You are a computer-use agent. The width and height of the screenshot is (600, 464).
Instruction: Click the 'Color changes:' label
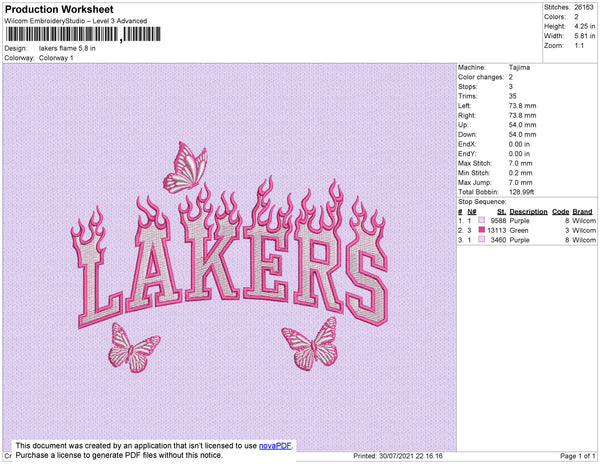point(481,77)
